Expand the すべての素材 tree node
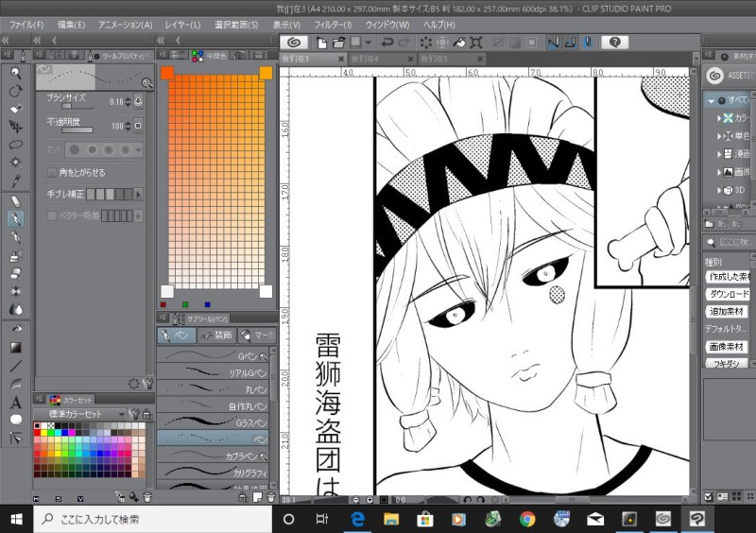The width and height of the screenshot is (756, 533). (712, 101)
